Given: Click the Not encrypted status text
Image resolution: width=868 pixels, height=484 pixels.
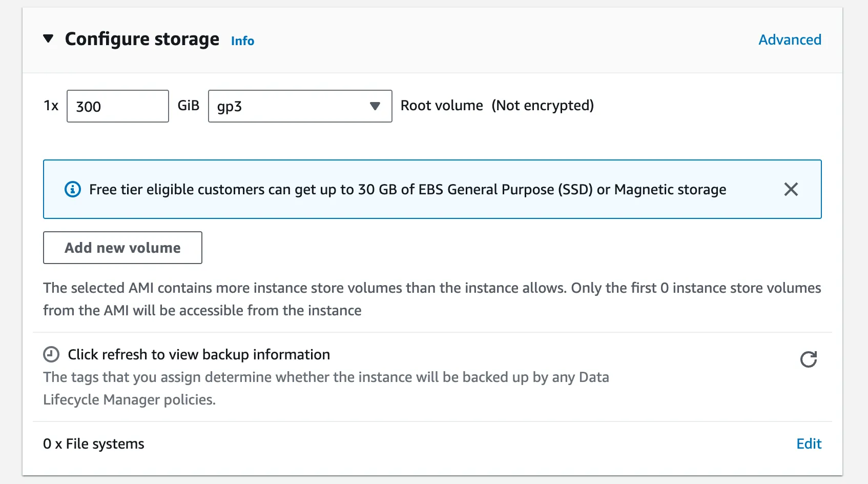Looking at the screenshot, I should [543, 106].
